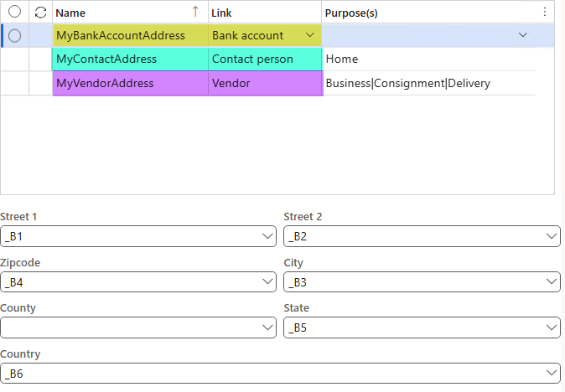Expand the City dropdown
565x392 pixels.
[552, 281]
